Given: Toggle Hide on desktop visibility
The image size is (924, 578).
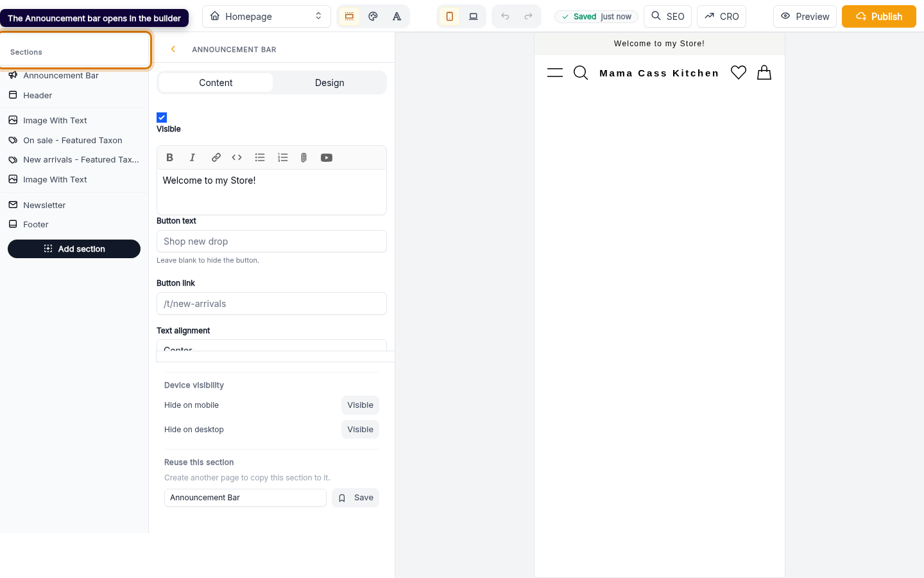Looking at the screenshot, I should 360,430.
